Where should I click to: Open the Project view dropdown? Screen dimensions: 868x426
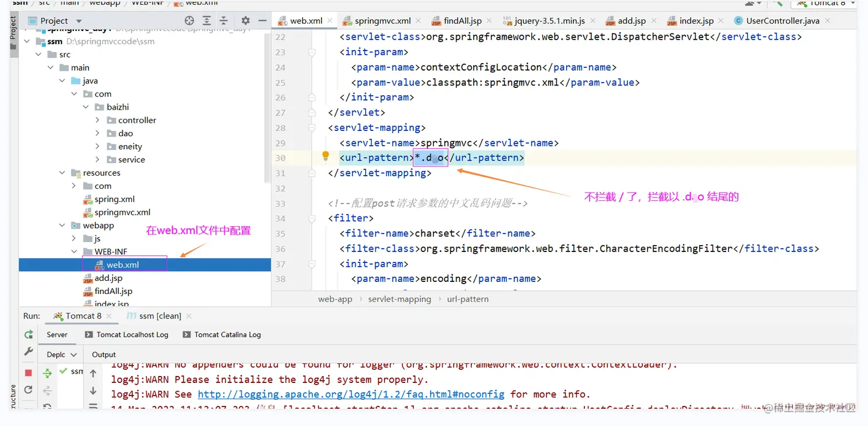79,21
